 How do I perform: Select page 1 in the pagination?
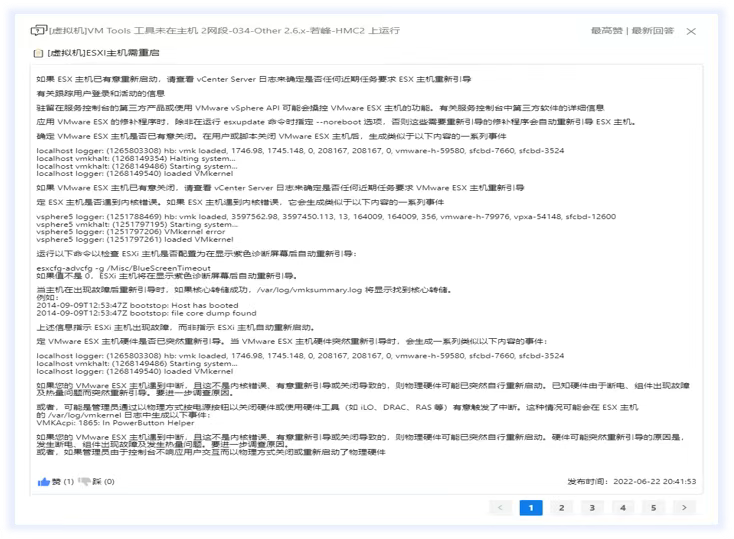pyautogui.click(x=530, y=508)
